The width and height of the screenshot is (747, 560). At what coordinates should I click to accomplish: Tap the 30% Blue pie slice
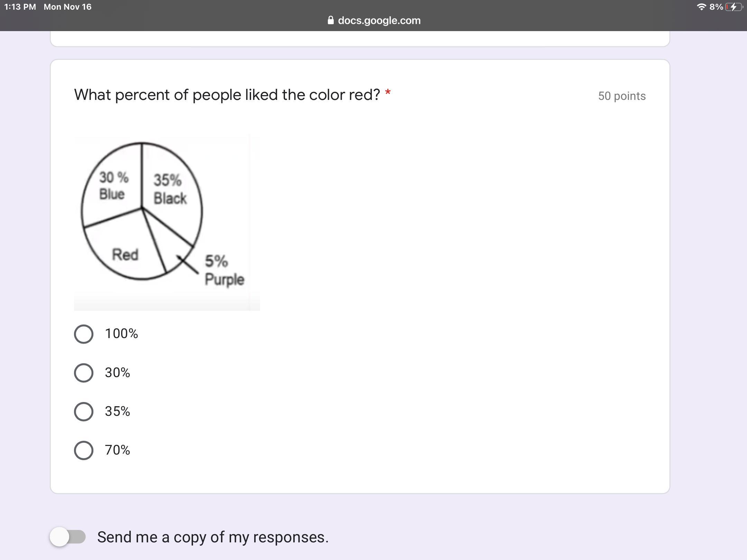coord(113,186)
